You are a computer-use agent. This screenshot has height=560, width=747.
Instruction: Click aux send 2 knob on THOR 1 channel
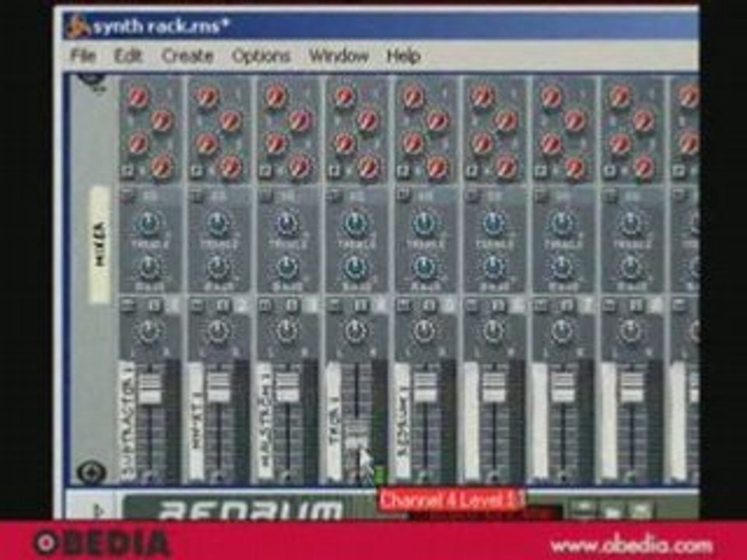click(368, 121)
